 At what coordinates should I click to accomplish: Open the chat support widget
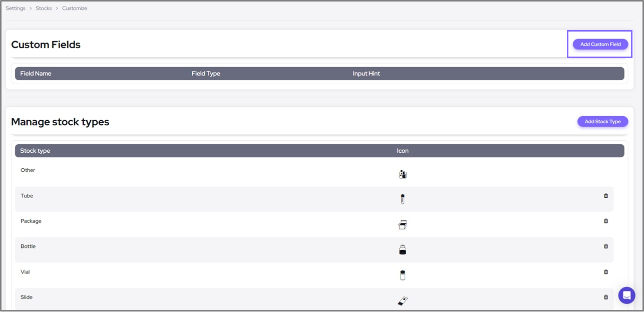[x=626, y=295]
